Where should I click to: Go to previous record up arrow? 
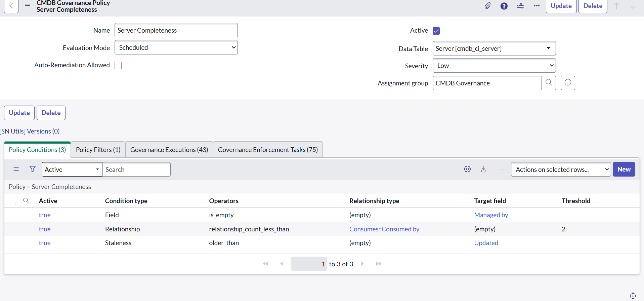click(616, 6)
